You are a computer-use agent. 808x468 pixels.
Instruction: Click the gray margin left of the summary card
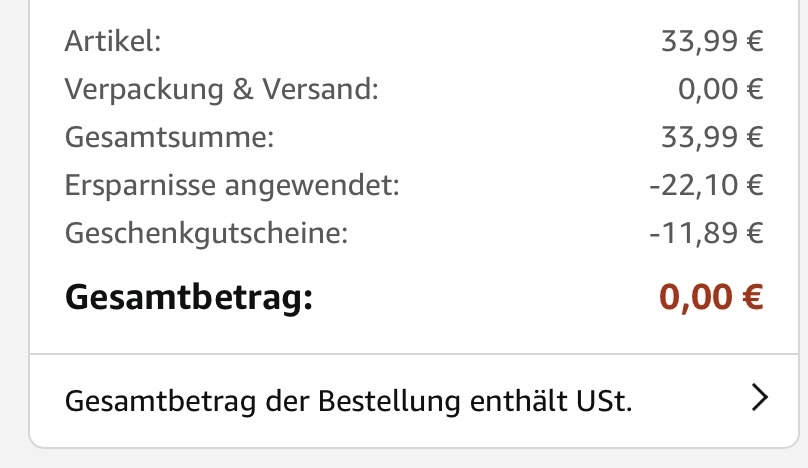(14, 232)
